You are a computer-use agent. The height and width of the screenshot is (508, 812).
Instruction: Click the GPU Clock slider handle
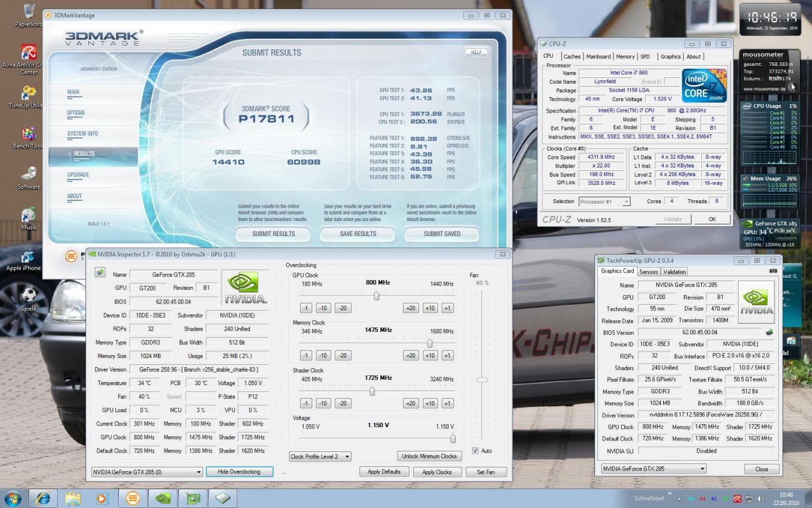(376, 296)
